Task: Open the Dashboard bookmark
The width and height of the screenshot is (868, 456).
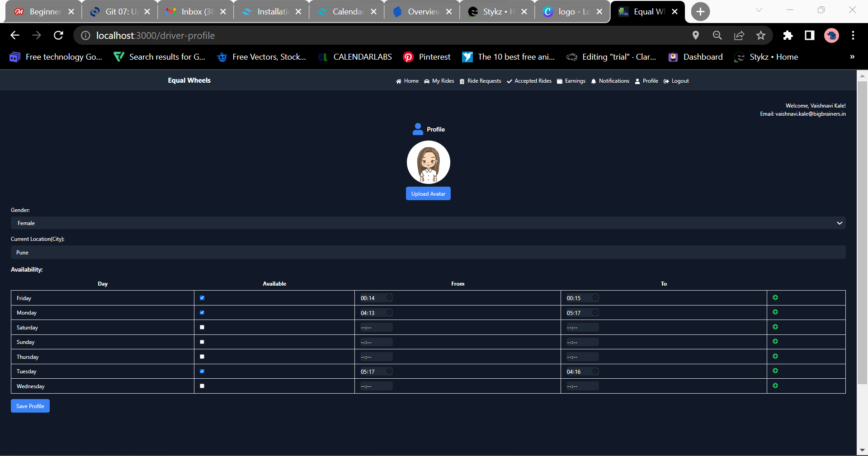Action: [x=696, y=57]
